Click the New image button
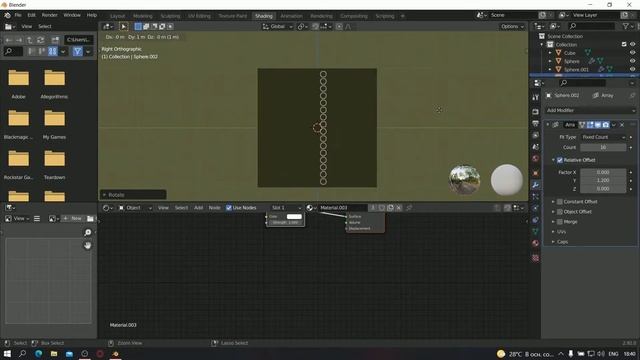This screenshot has height=360, width=640. (72, 219)
